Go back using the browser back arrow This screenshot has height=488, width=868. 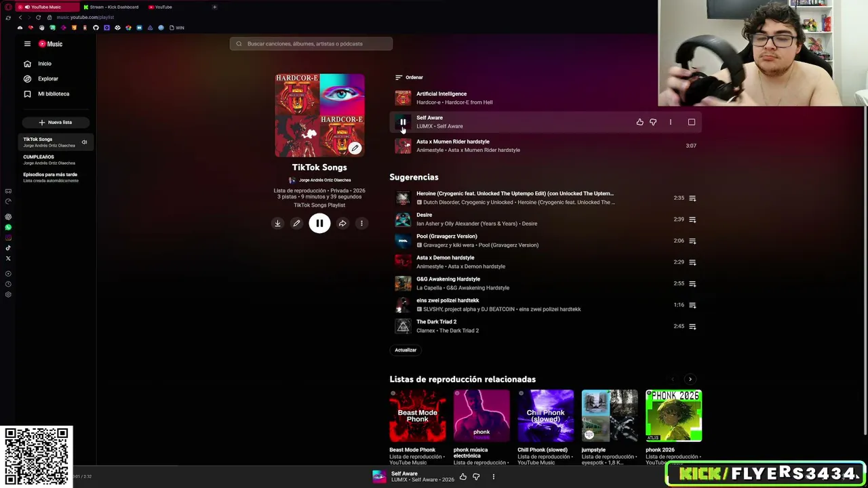click(20, 17)
